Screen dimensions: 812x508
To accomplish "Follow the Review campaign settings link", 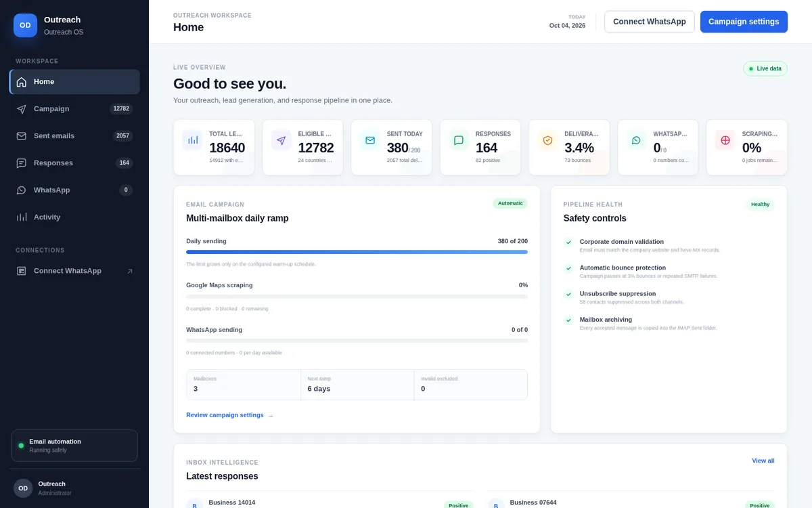I will [x=229, y=415].
